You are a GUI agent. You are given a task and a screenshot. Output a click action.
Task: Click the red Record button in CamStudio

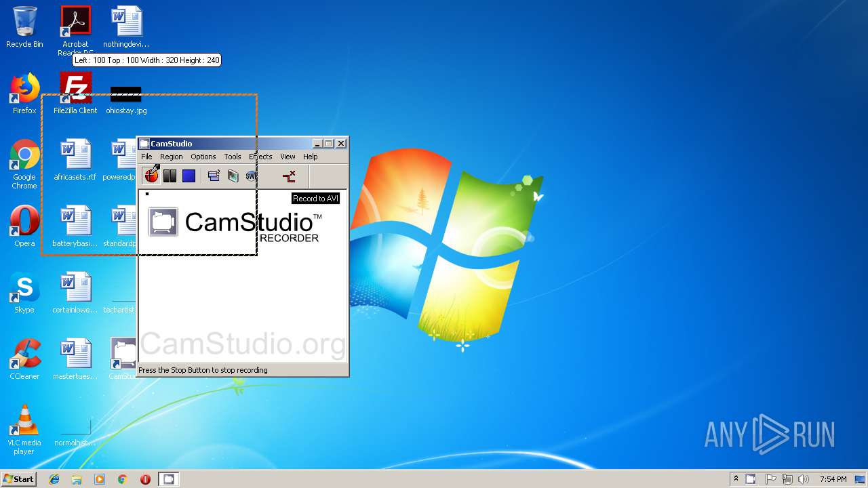coord(151,176)
